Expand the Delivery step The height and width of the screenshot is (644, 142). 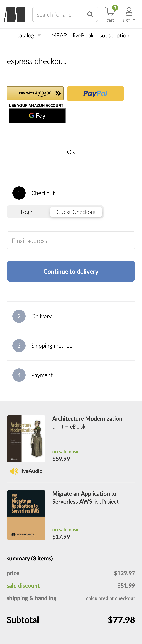pyautogui.click(x=41, y=316)
